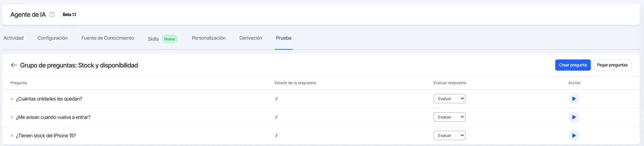Open Evaluar dropdown for ¿Me avisan cuando vuelva a entrar?
The height and width of the screenshot is (146, 644).
click(x=449, y=117)
